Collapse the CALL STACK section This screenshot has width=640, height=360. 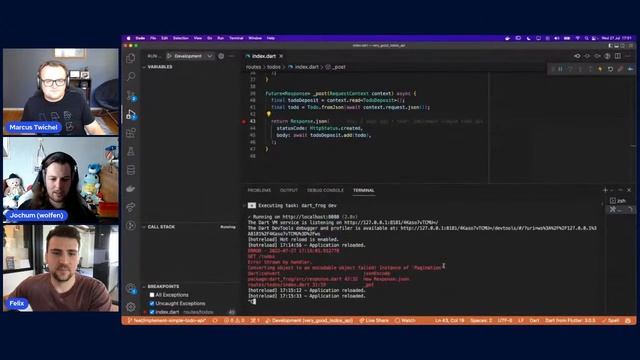[x=160, y=227]
